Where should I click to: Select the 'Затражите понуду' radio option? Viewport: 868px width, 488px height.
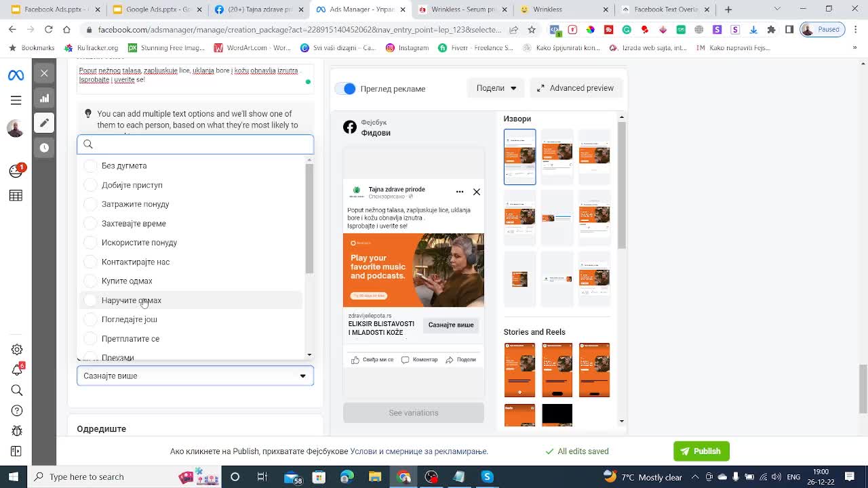coord(90,204)
